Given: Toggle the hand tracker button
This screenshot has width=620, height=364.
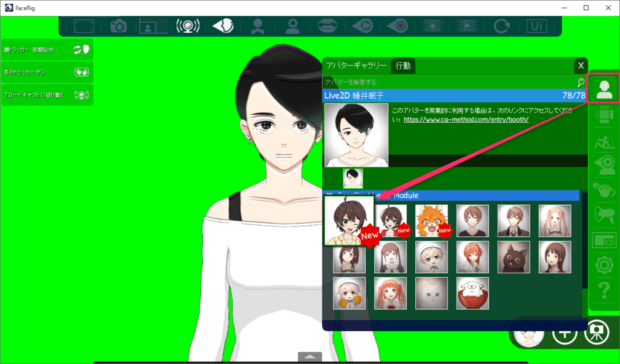Looking at the screenshot, I should [x=47, y=72].
